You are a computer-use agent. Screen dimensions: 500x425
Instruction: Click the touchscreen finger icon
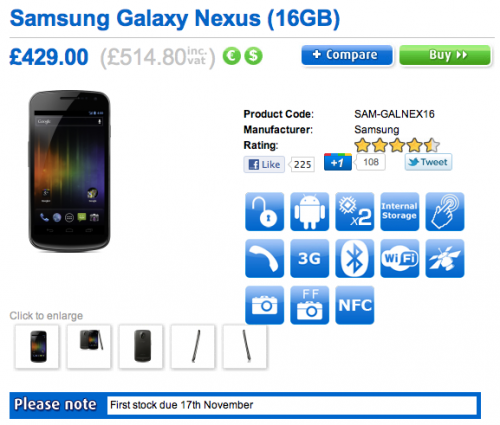point(445,212)
